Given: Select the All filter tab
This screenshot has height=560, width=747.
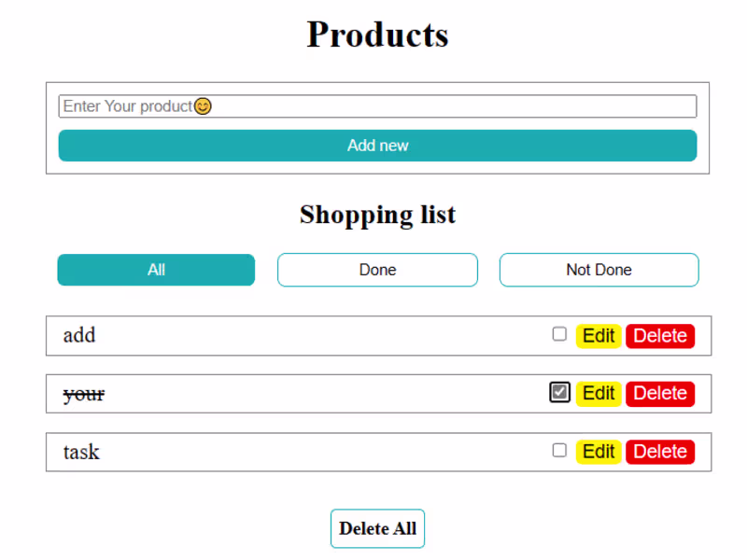Looking at the screenshot, I should click(x=156, y=269).
